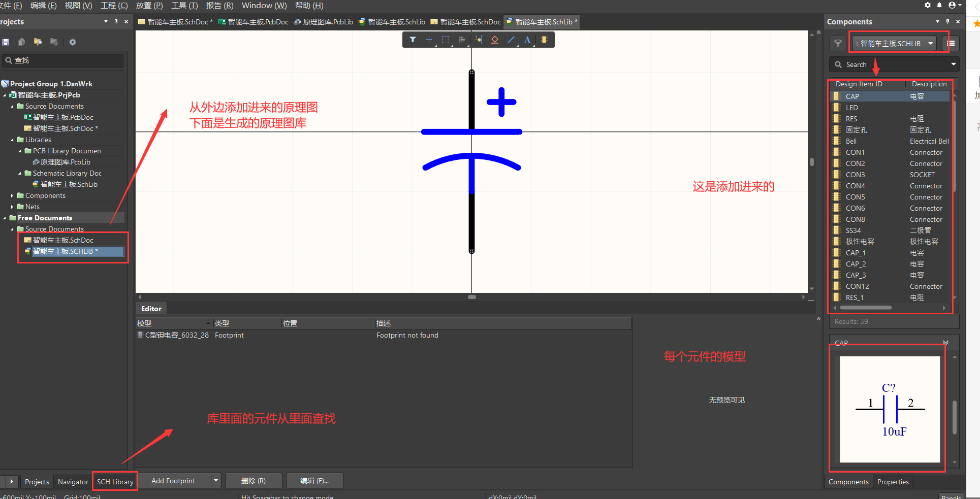Viewport: 980px width, 499px height.
Task: Expand the Search history dropdown
Action: [x=954, y=64]
